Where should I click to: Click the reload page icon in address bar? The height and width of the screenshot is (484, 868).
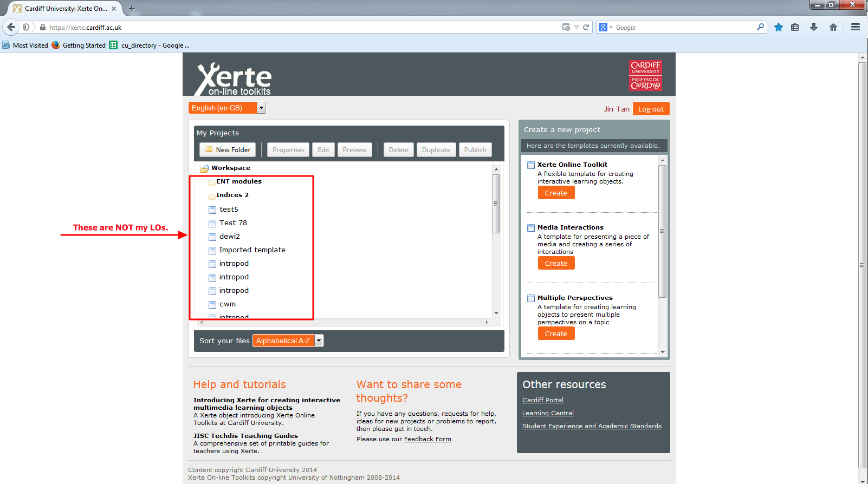point(586,27)
